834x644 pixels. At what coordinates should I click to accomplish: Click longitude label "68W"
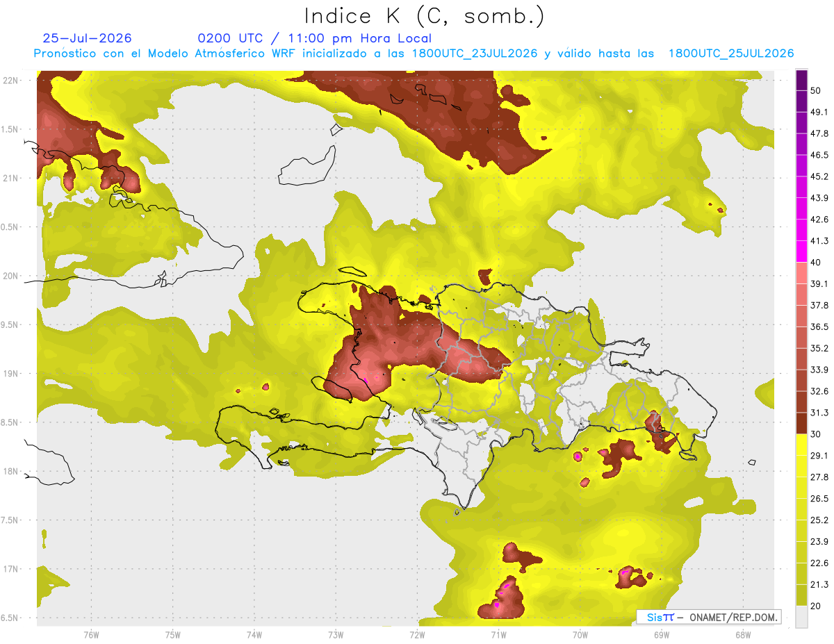743,634
